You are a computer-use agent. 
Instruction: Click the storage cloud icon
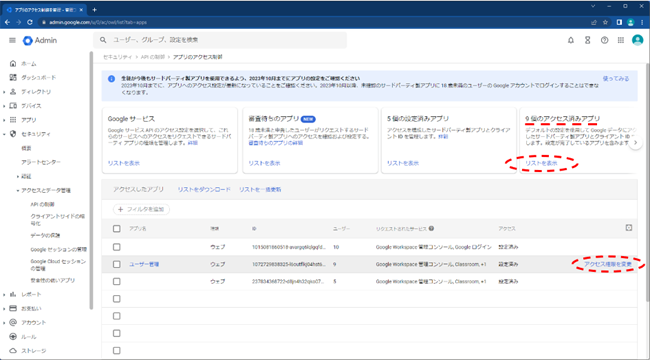click(13, 350)
